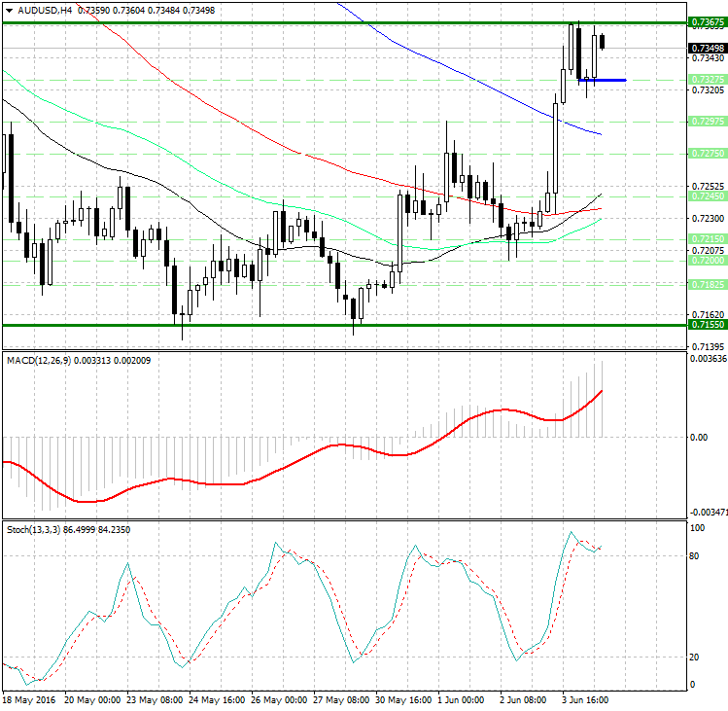Select the 0.72300 price axis value
The width and height of the screenshot is (728, 711).
[x=708, y=218]
